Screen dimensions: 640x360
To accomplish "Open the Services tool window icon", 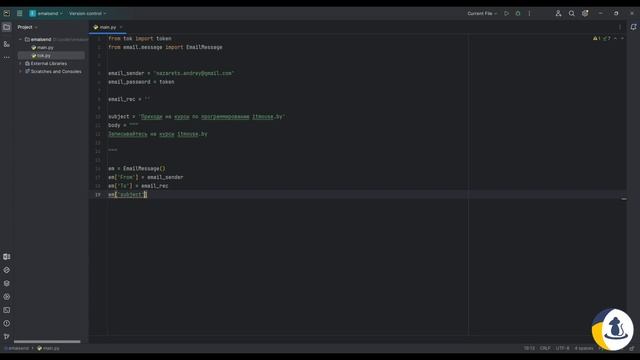I will 7,297.
